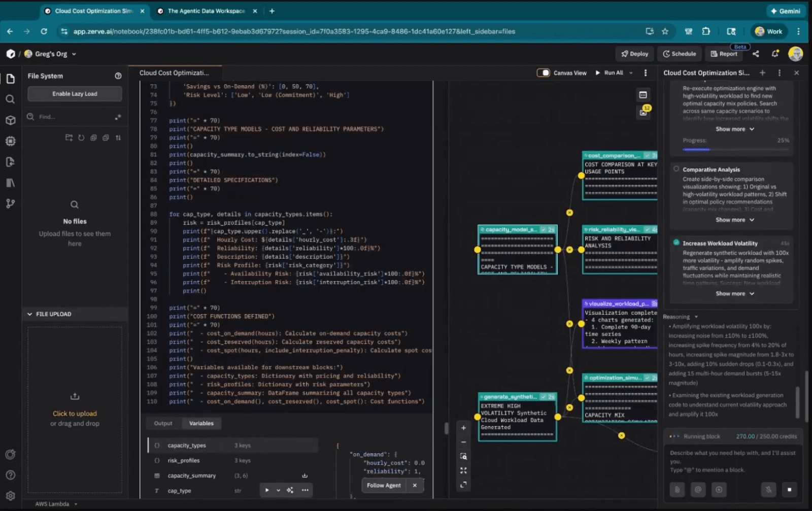Open the notebook three-dot menu beside Run All
Image resolution: width=812 pixels, height=511 pixels.
pyautogui.click(x=646, y=73)
